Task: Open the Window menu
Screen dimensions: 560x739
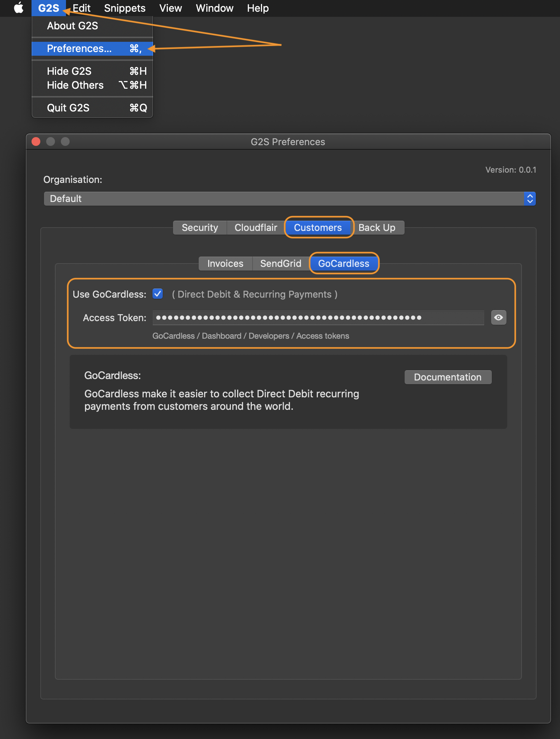Action: (x=214, y=8)
